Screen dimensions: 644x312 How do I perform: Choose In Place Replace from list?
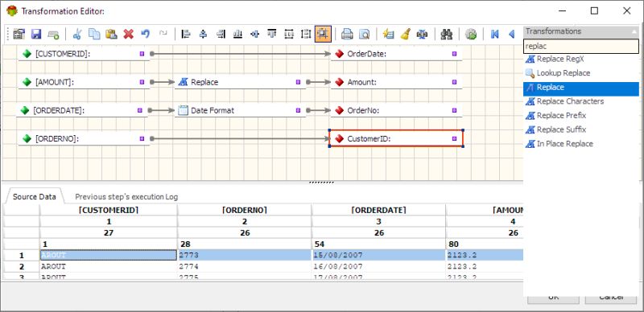(580, 144)
